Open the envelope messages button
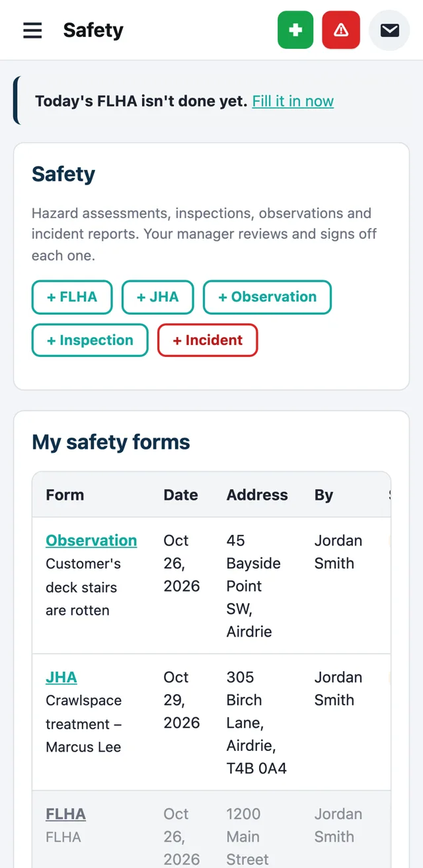 pos(390,30)
